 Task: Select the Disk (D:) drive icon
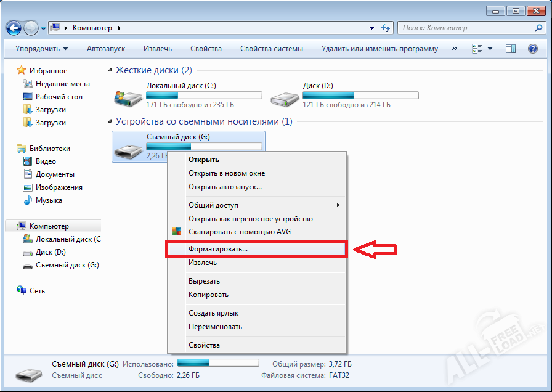[x=284, y=96]
